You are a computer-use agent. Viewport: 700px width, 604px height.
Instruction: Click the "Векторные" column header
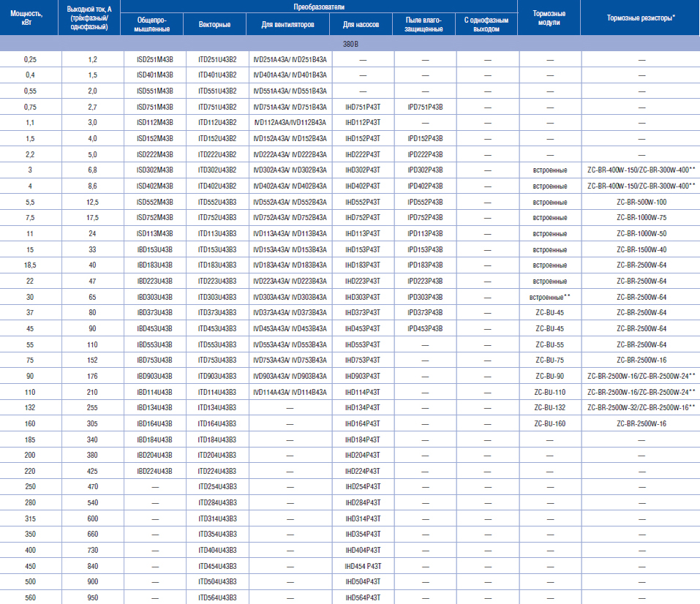(x=215, y=25)
